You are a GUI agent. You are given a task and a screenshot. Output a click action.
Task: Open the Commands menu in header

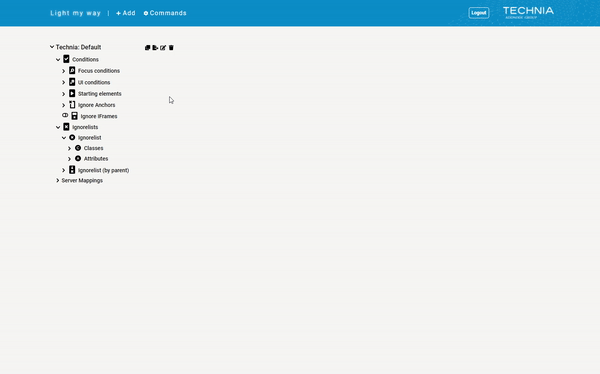[x=165, y=13]
